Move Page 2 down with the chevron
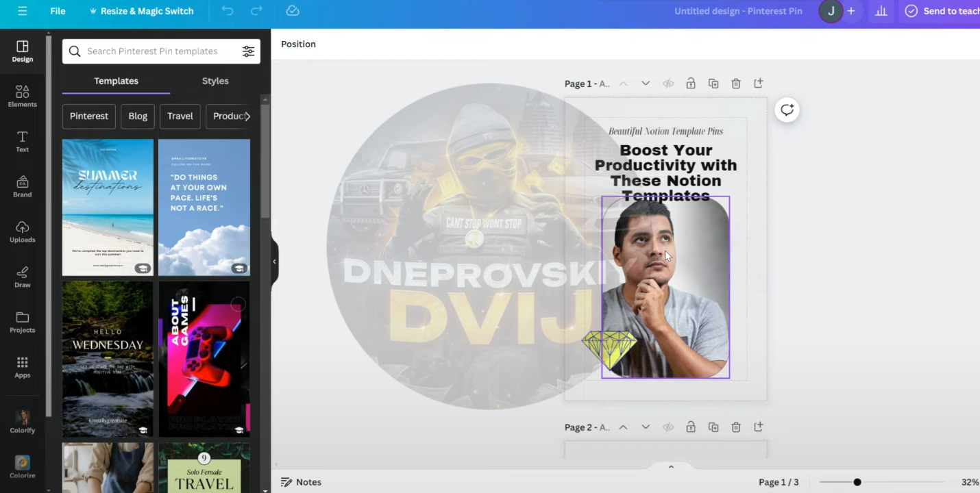 (646, 427)
